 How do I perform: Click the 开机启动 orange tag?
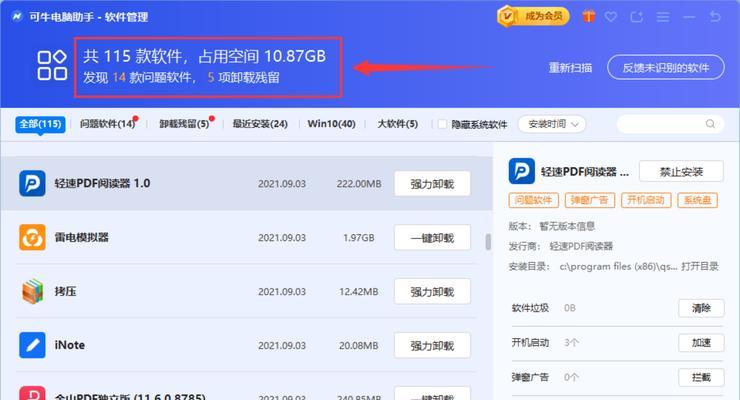(646, 200)
